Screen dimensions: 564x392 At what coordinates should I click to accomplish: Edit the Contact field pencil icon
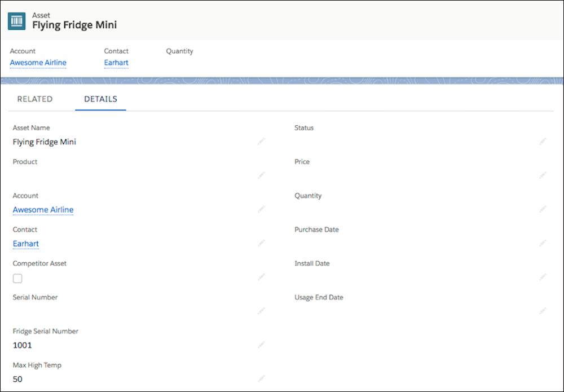pos(262,243)
